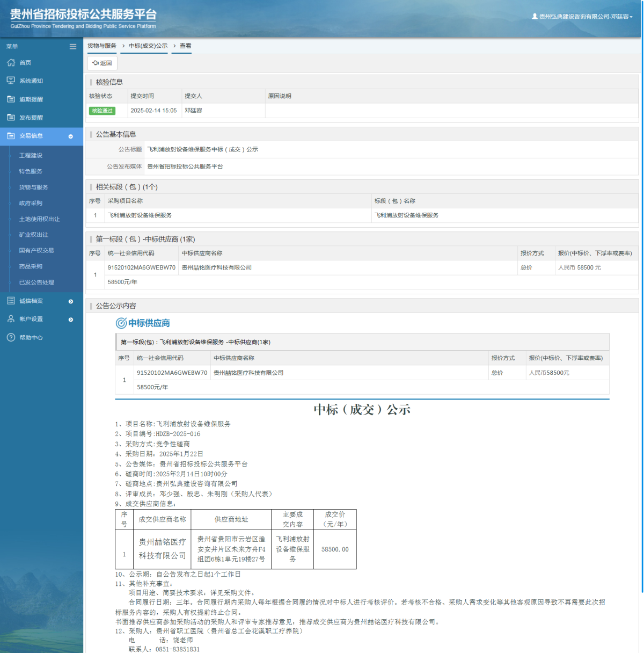The width and height of the screenshot is (644, 653).
Task: Click 飞利浦放射设备维保服务 under 采购项目名称
Action: pos(140,215)
